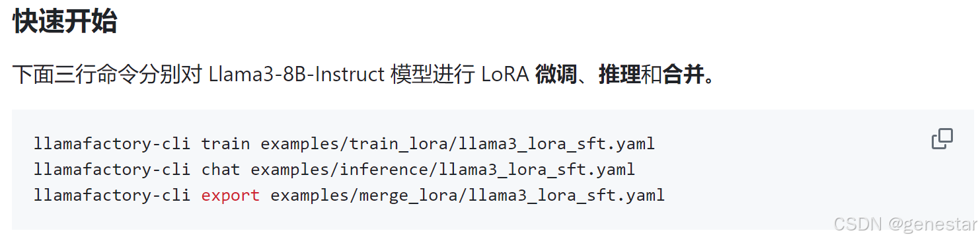Click the examples/merge_lora/llama3_lora_sft.yaml path
The height and width of the screenshot is (241, 980).
click(x=467, y=195)
